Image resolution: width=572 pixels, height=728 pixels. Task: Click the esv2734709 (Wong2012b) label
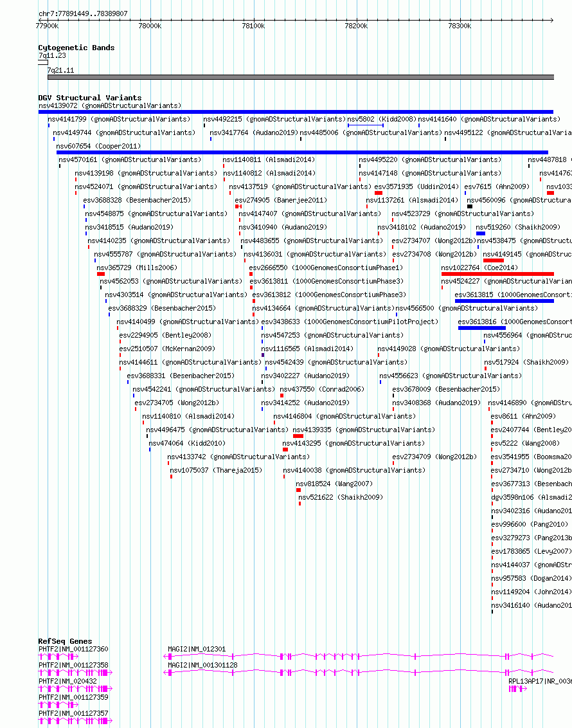click(434, 457)
